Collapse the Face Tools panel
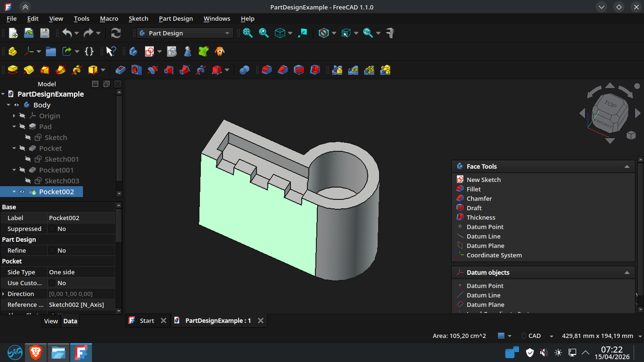Image resolution: width=644 pixels, height=362 pixels. coord(627,166)
